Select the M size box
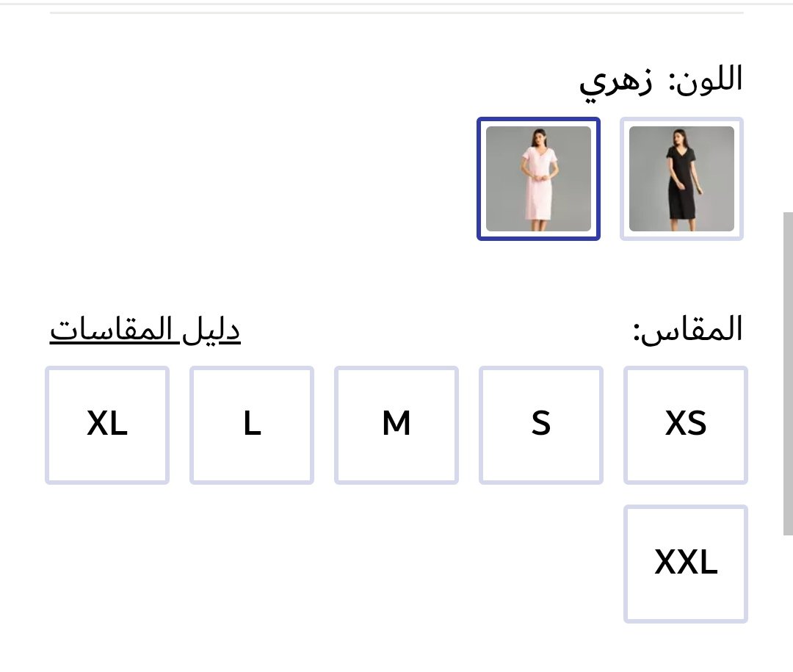Viewport: 793px width, 672px height. pos(396,425)
